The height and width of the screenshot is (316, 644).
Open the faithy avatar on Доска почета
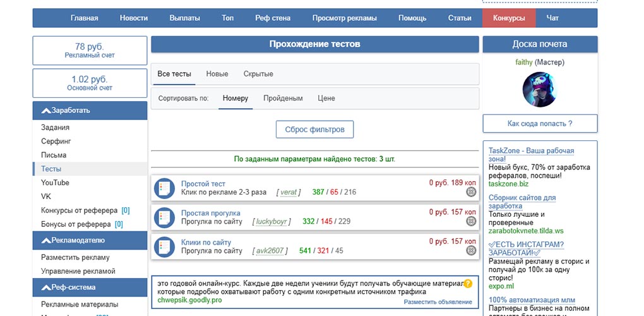540,90
